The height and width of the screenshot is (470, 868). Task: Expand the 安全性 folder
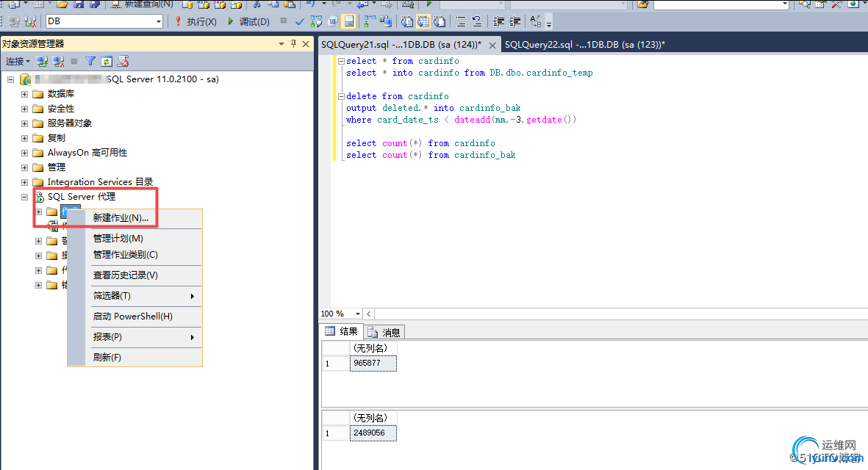tap(24, 109)
